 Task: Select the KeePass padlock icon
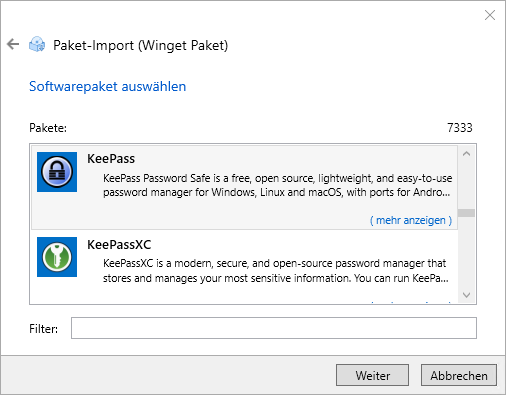57,172
